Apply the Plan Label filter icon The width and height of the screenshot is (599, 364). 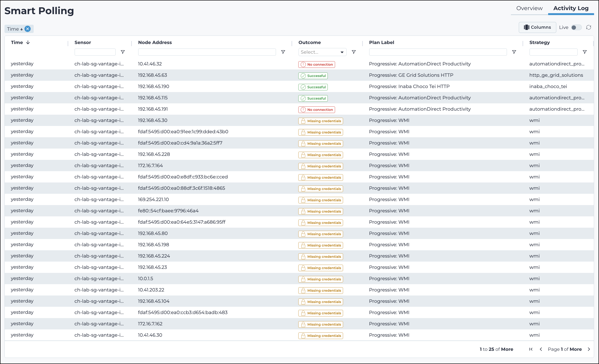click(514, 52)
